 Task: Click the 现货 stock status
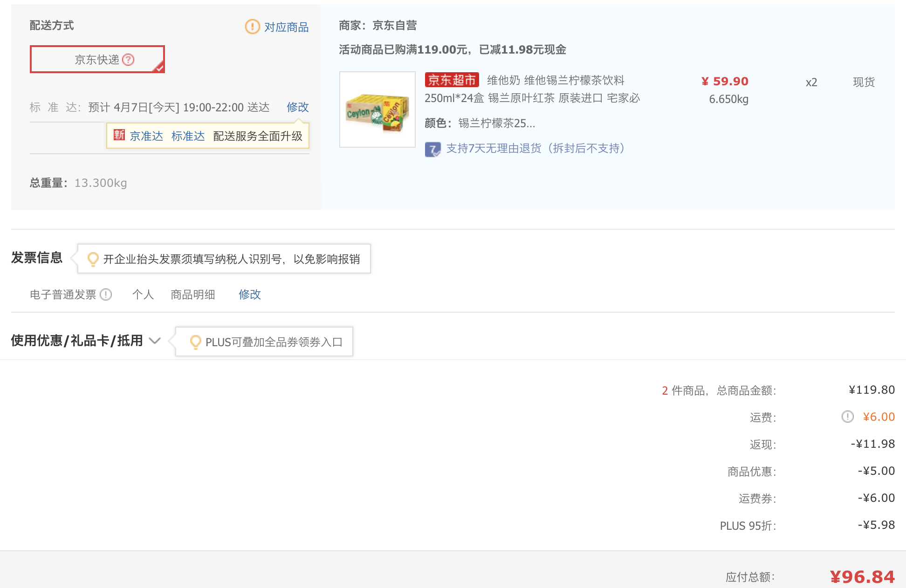click(x=864, y=82)
